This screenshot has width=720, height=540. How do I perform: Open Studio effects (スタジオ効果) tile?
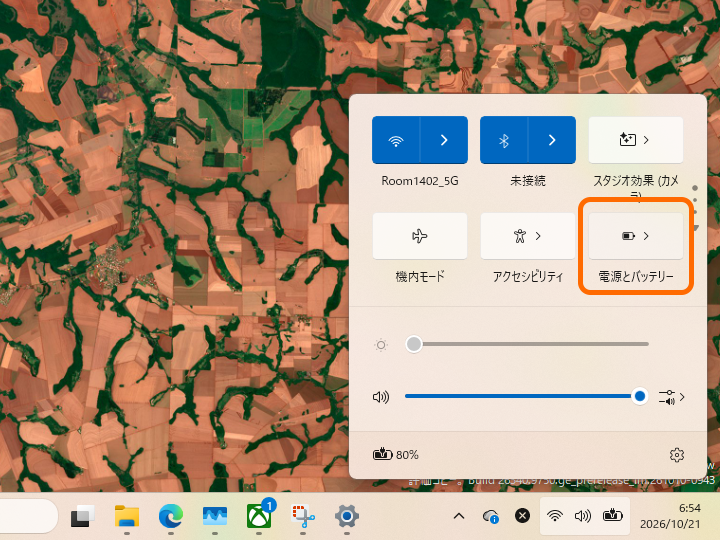[636, 140]
